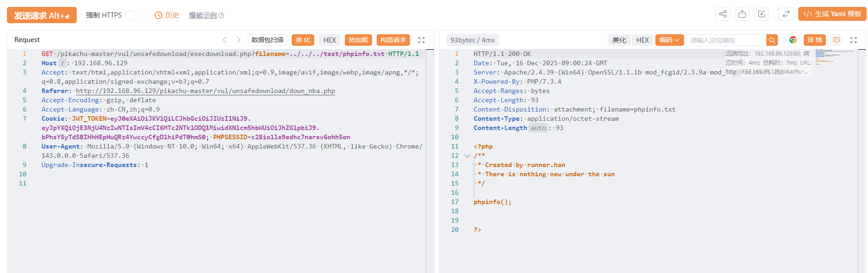Click the 发送请求 send request button
This screenshot has width=868, height=273.
coord(42,15)
